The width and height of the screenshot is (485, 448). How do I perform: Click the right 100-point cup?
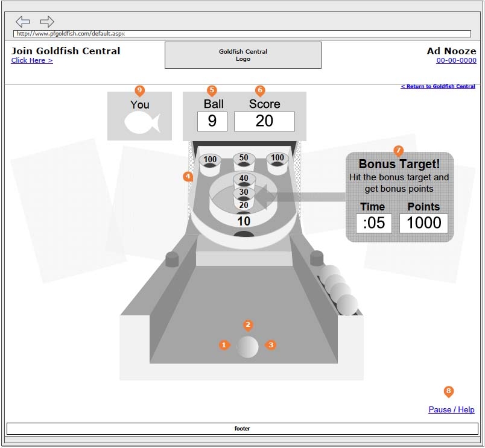click(277, 163)
